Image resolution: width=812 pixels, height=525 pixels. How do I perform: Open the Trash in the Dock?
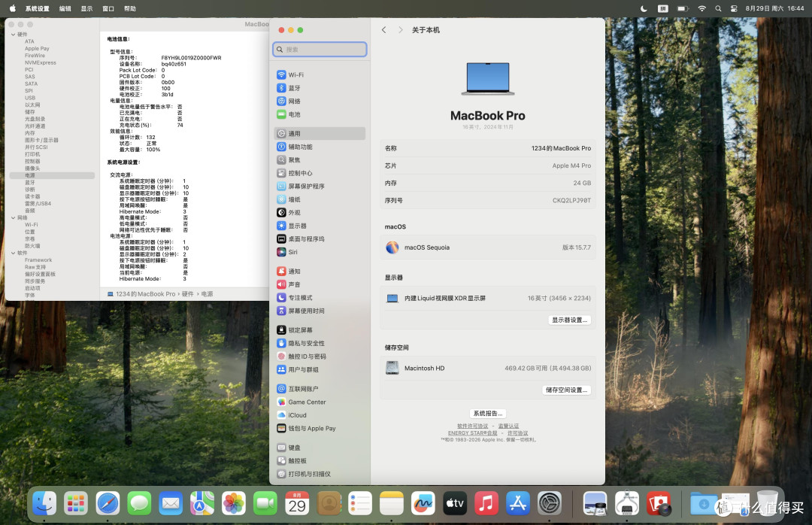767,503
